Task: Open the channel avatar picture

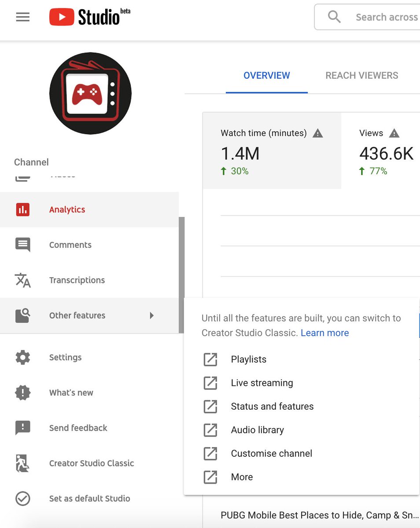Action: tap(90, 93)
